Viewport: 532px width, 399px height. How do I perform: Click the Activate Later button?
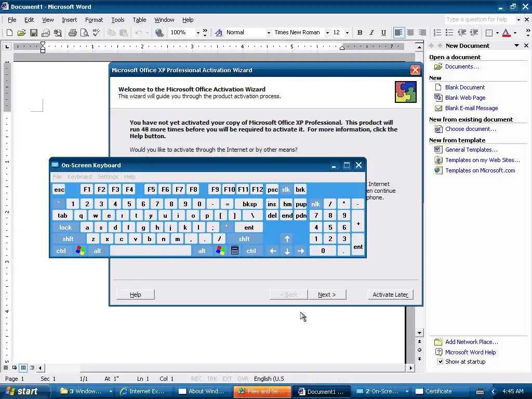[390, 295]
